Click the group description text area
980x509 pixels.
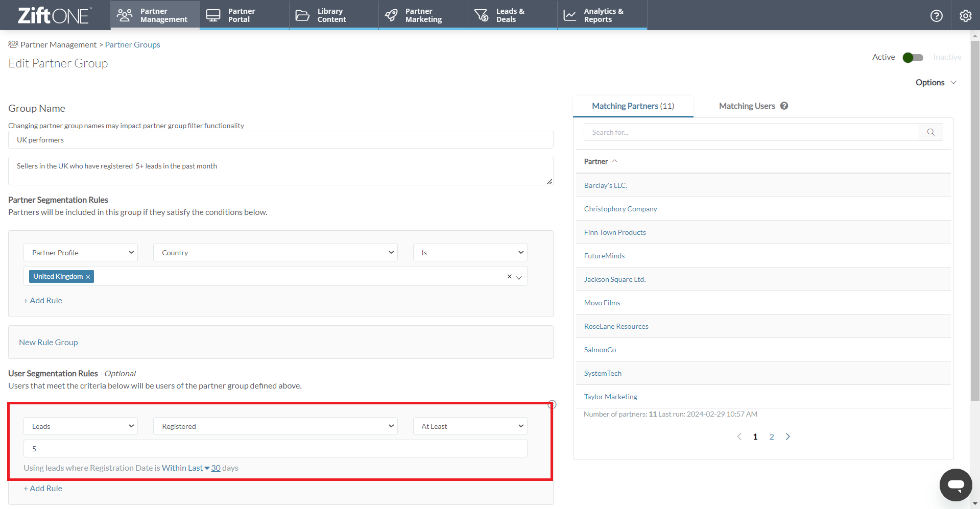point(280,171)
